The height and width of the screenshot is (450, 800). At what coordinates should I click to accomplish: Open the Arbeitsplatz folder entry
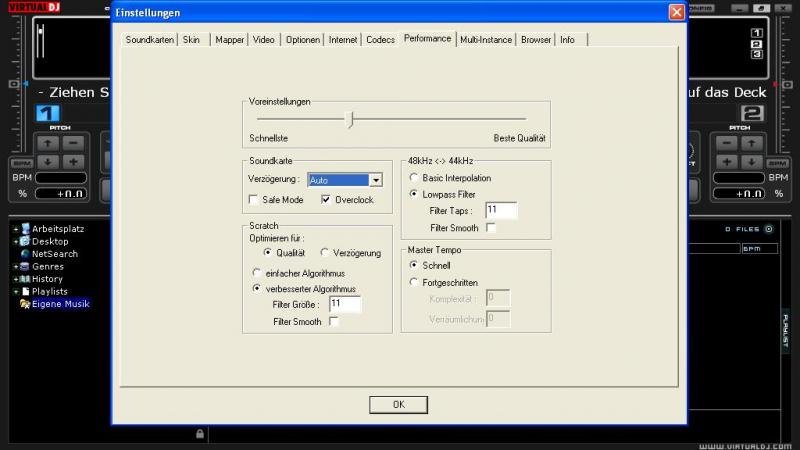(x=58, y=229)
